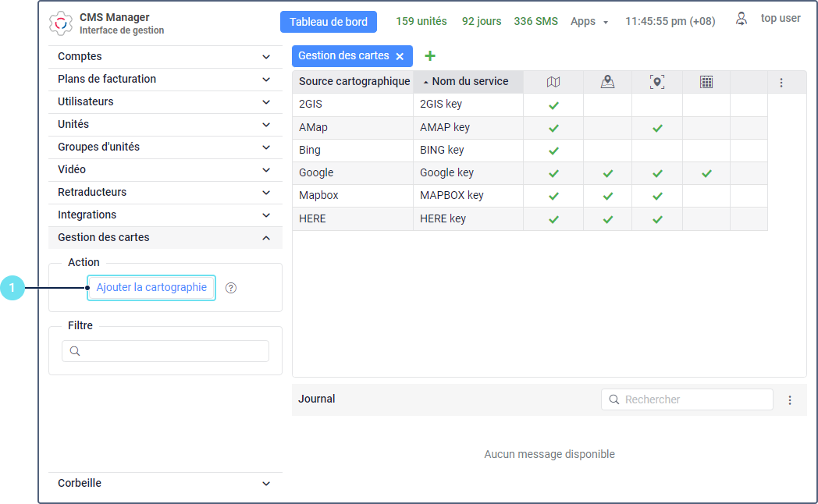
Task: Sort by Nom du service column
Action: pos(469,82)
